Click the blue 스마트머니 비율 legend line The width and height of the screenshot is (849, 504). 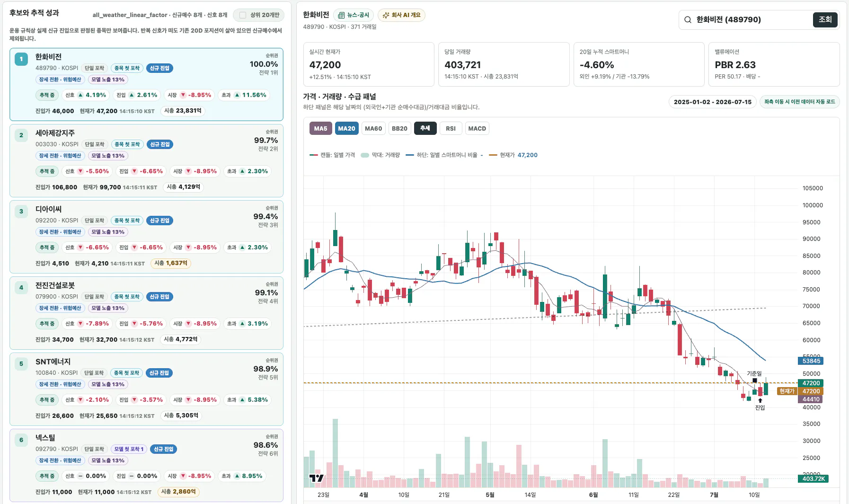[x=410, y=155]
